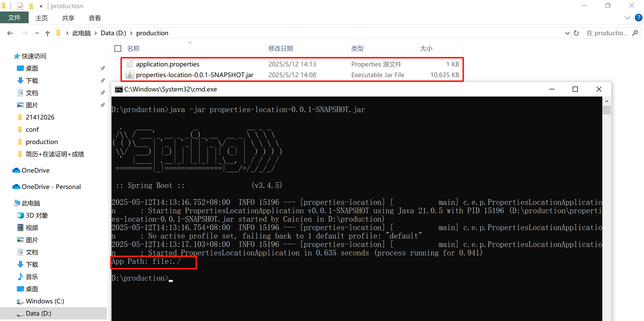Expand the address bar history dropdown

[x=567, y=33]
